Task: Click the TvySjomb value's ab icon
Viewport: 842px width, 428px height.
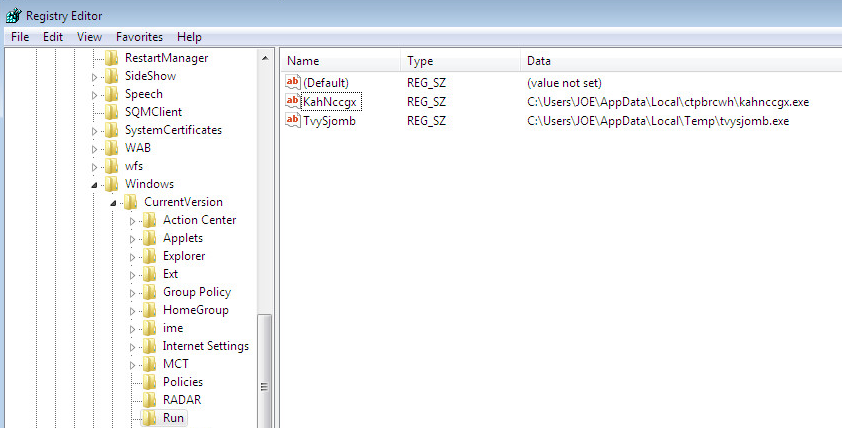Action: (293, 120)
